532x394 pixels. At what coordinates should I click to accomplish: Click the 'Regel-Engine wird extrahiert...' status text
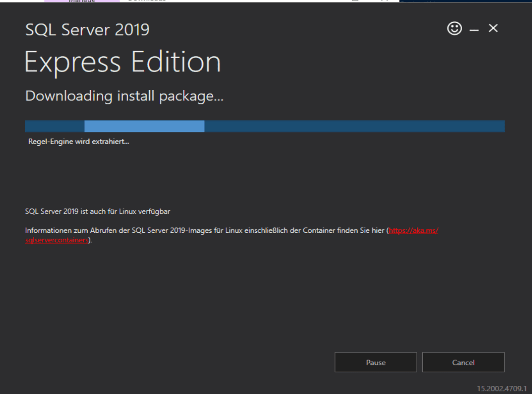click(79, 142)
